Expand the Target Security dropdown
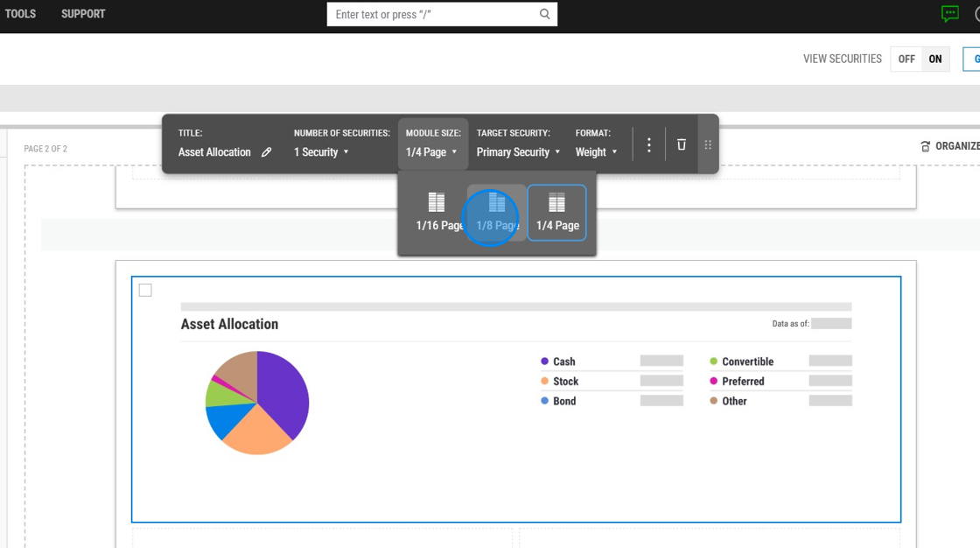Screen dimensions: 980x548 tap(518, 152)
